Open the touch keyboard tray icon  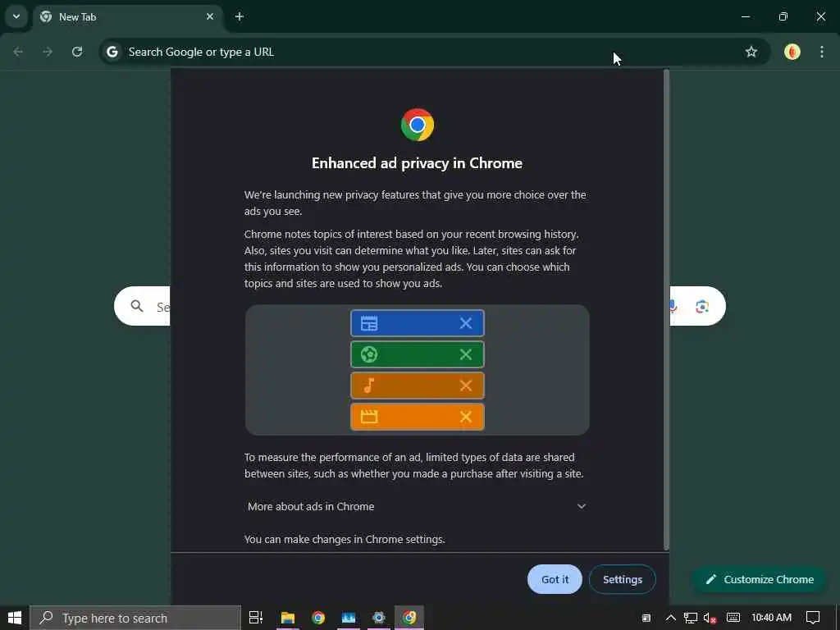[x=733, y=618]
